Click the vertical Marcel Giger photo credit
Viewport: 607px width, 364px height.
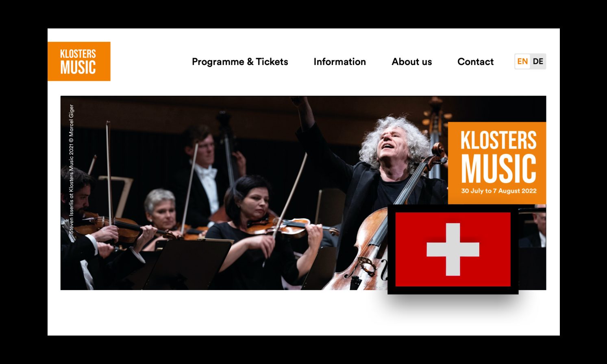[x=72, y=169]
